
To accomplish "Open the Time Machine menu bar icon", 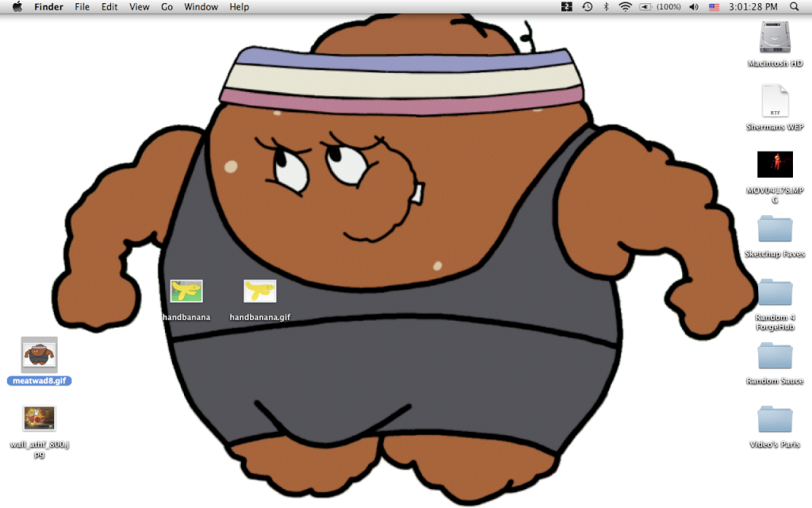I will (x=588, y=6).
